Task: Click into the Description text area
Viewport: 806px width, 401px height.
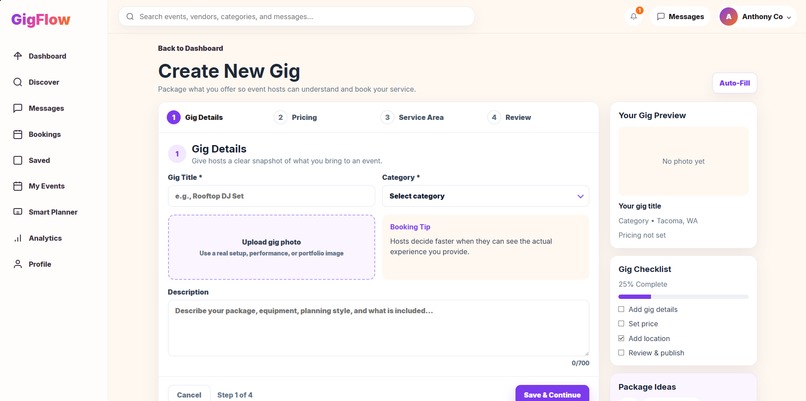Action: point(378,328)
